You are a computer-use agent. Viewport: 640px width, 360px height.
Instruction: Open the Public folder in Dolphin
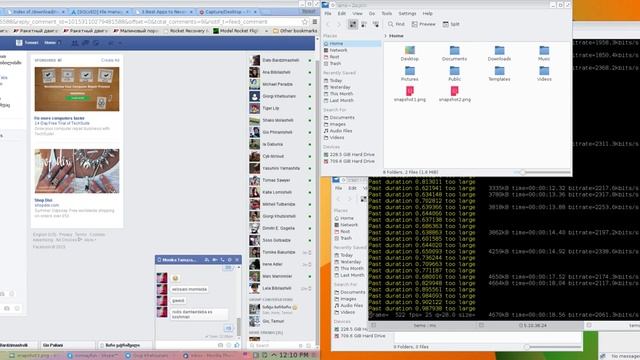coord(454,74)
